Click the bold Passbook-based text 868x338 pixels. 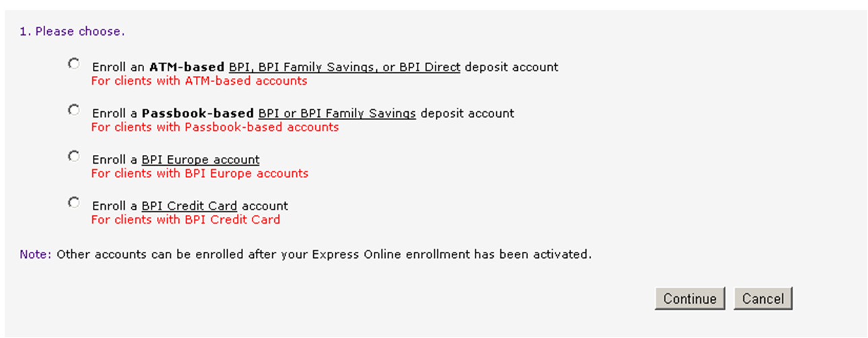click(197, 113)
